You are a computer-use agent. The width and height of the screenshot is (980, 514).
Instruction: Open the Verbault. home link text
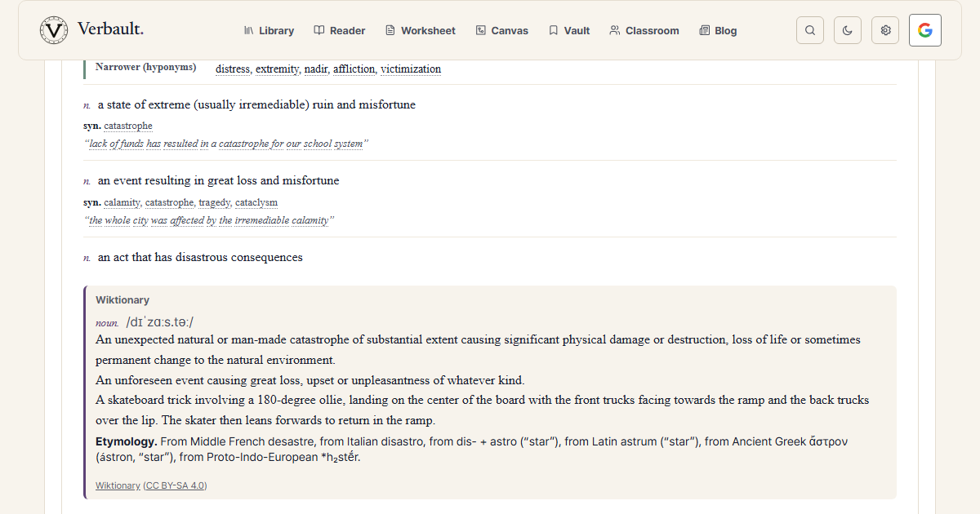(x=110, y=29)
